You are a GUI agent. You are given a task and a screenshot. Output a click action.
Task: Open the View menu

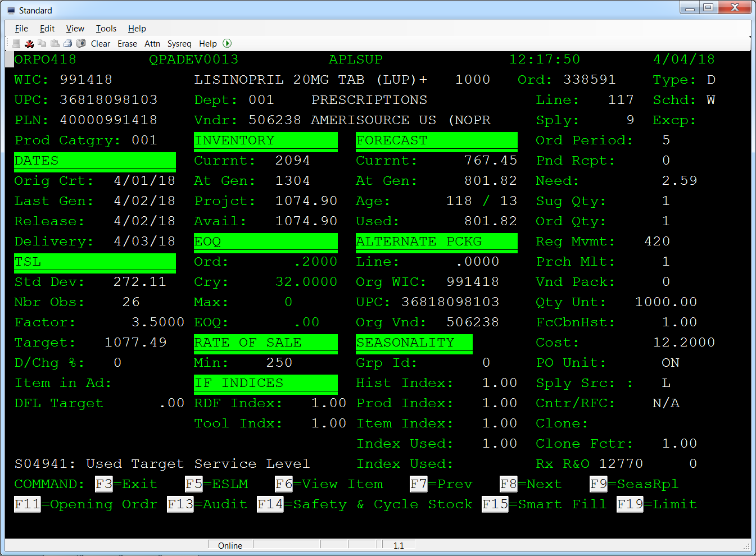coord(75,28)
